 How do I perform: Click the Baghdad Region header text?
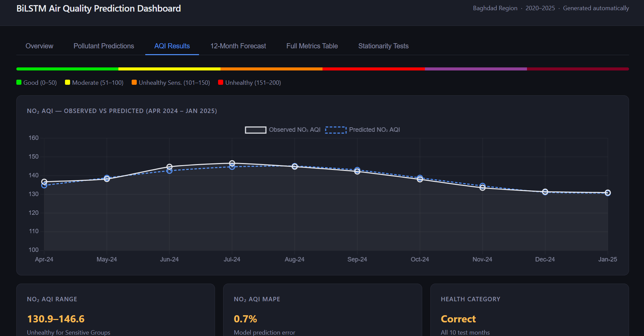pyautogui.click(x=495, y=8)
